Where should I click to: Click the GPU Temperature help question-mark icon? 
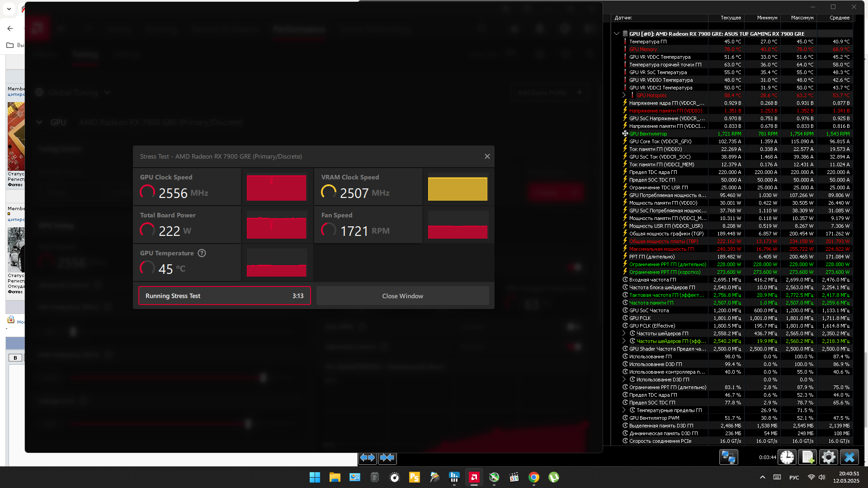click(202, 253)
